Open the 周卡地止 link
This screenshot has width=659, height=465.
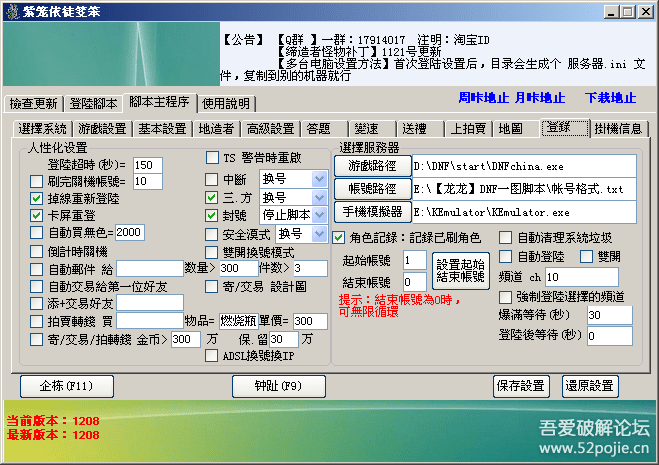pos(483,98)
